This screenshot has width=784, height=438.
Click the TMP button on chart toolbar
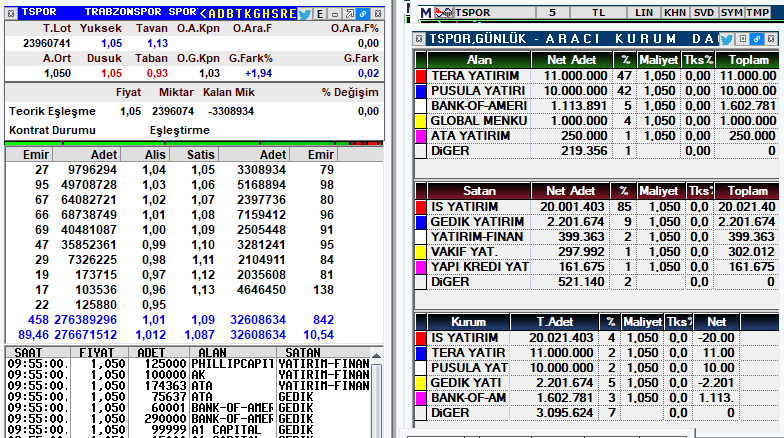758,12
